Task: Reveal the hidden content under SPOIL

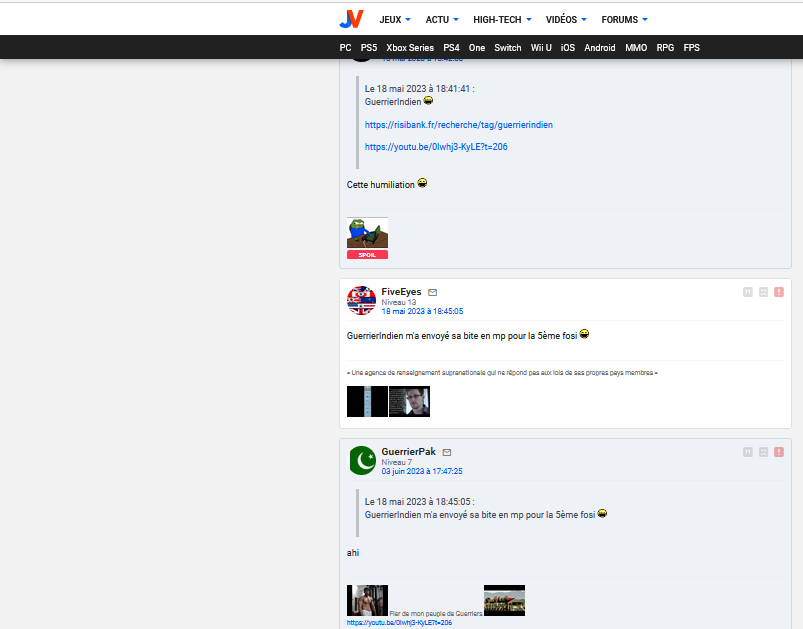Action: click(x=367, y=255)
